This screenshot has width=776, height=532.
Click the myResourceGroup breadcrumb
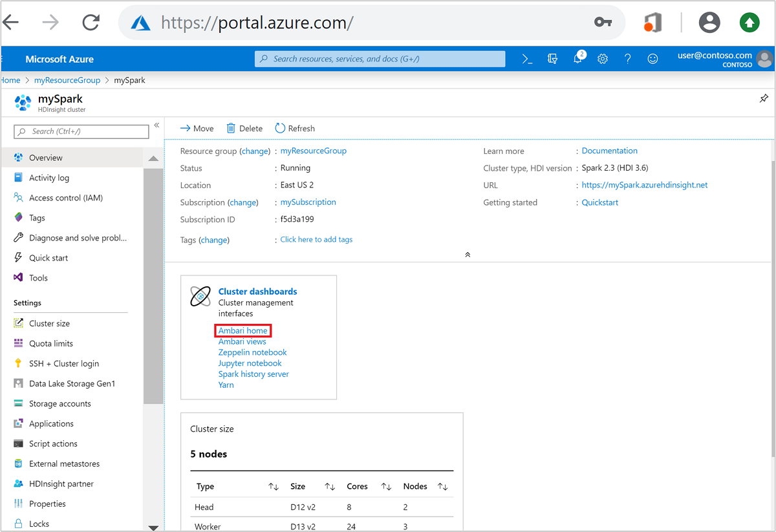coord(67,80)
